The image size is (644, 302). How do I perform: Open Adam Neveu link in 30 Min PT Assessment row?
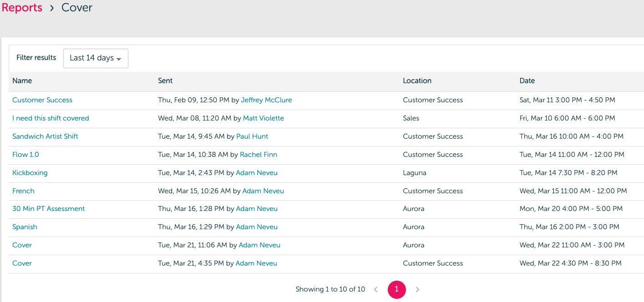(257, 209)
